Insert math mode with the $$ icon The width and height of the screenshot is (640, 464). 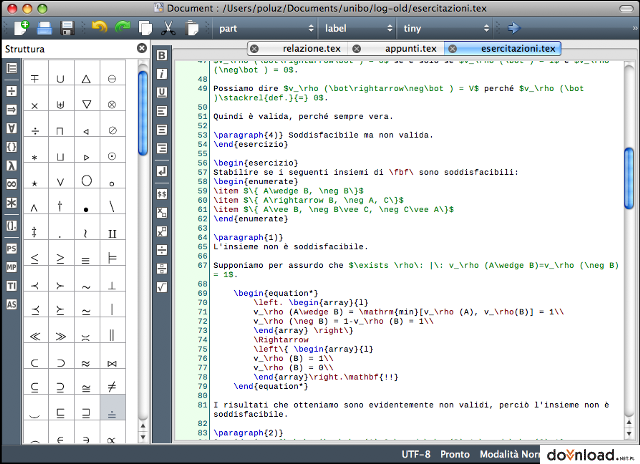pos(162,194)
